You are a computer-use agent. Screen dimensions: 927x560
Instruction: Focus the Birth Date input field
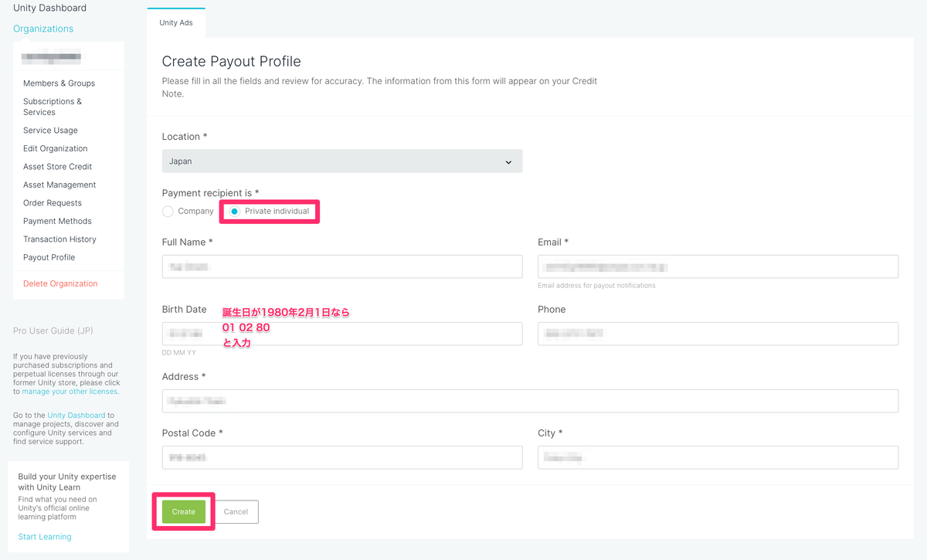pos(342,334)
